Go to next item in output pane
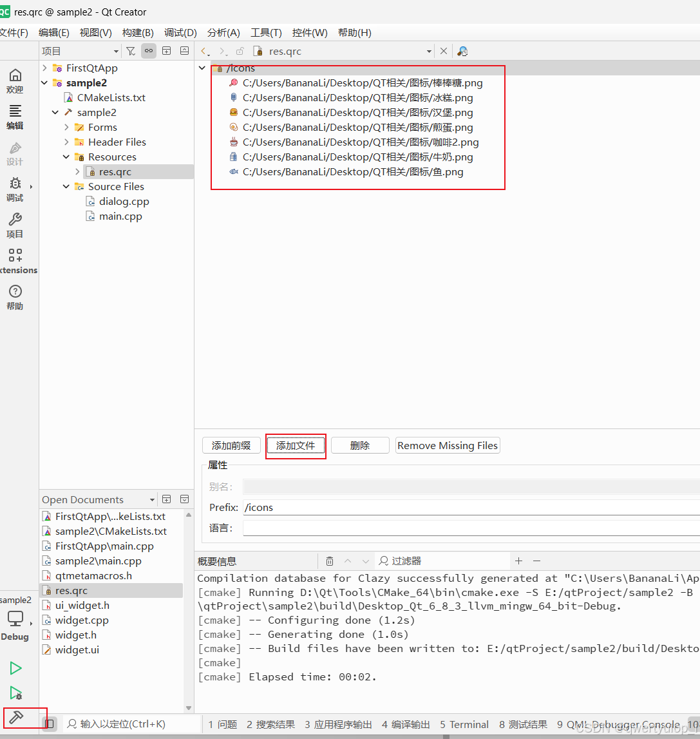The image size is (700, 739). point(366,561)
